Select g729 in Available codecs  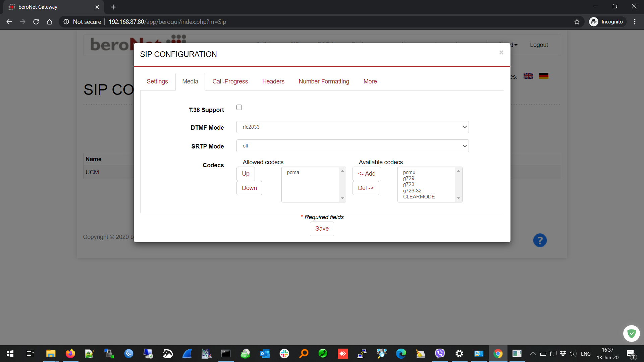click(x=409, y=178)
